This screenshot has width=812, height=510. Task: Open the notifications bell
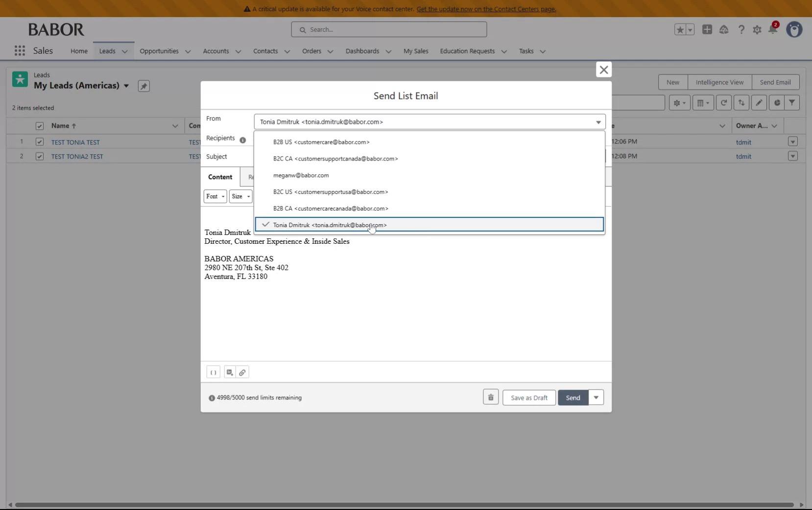774,29
